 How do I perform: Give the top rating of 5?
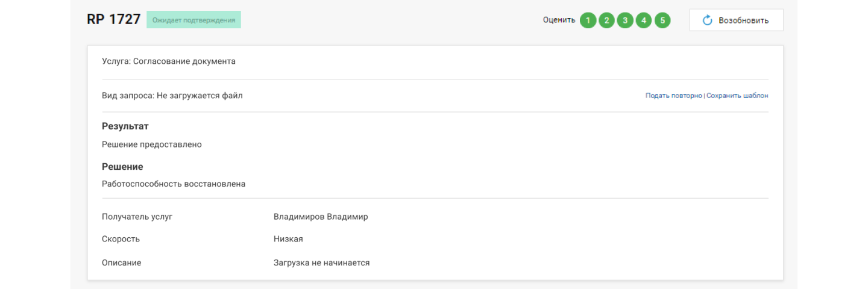pyautogui.click(x=662, y=20)
